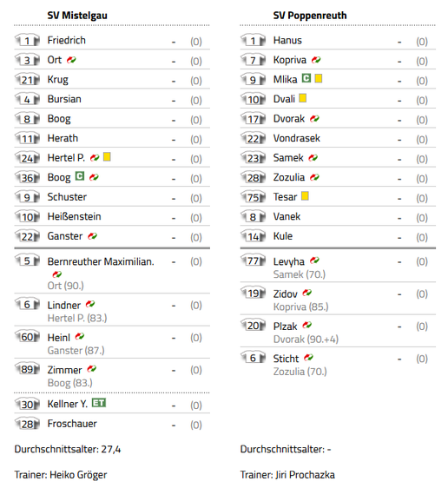Click the yellow card icon beside Hertel P.
448x488 pixels.
(x=107, y=156)
